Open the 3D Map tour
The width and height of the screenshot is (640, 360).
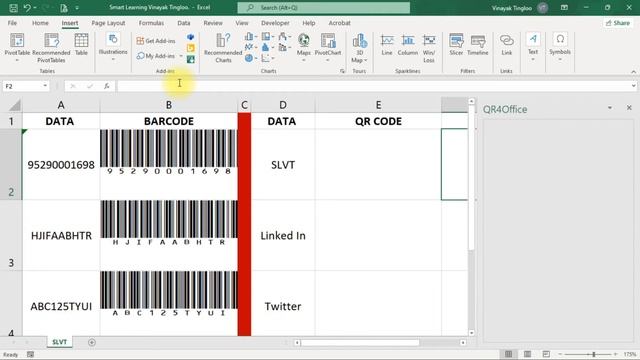[359, 48]
